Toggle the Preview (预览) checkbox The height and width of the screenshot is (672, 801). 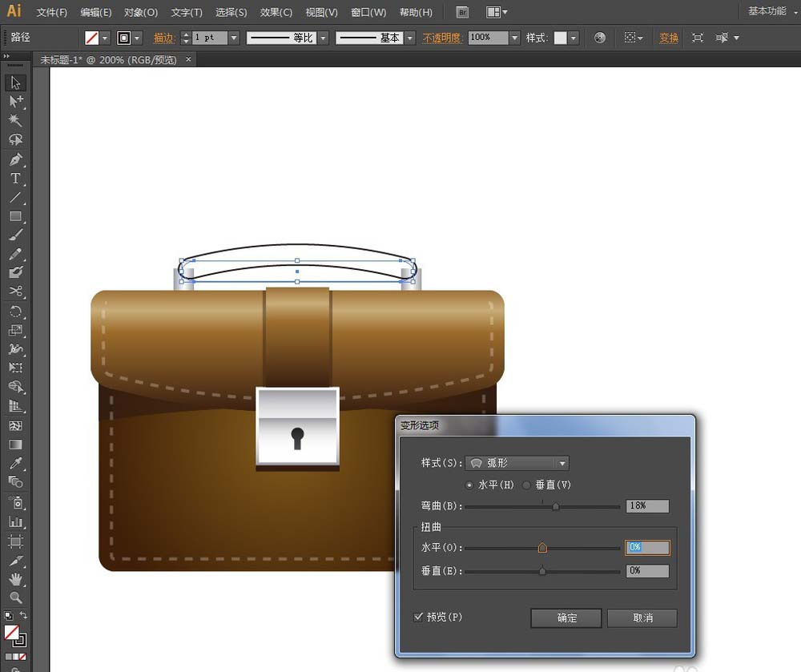[x=418, y=617]
